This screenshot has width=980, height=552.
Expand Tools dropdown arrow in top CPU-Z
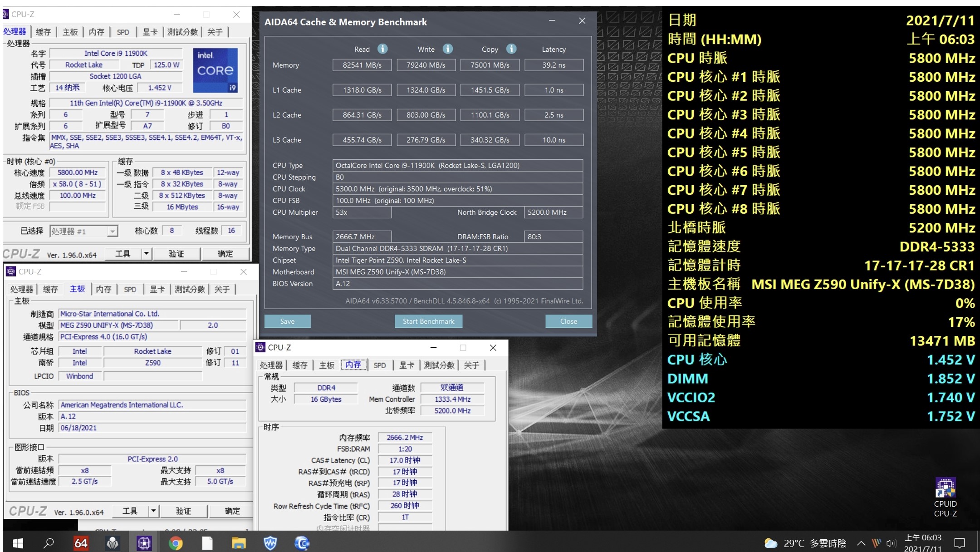click(x=146, y=254)
